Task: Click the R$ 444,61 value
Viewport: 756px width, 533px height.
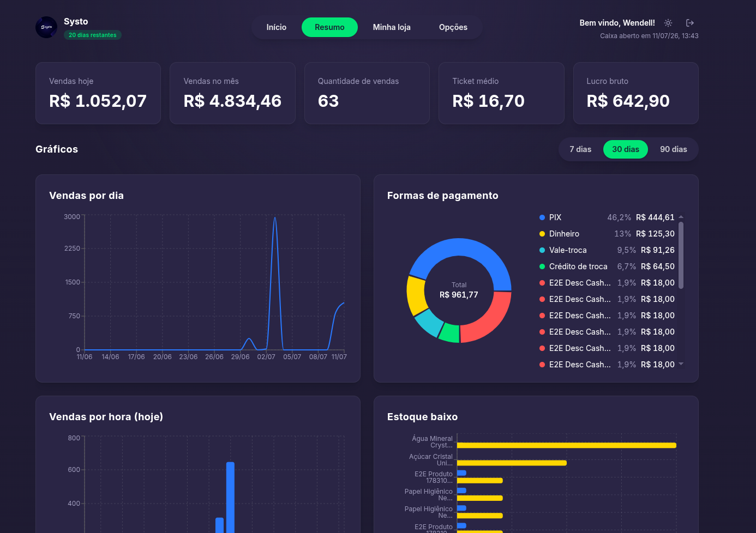Action: (x=655, y=217)
